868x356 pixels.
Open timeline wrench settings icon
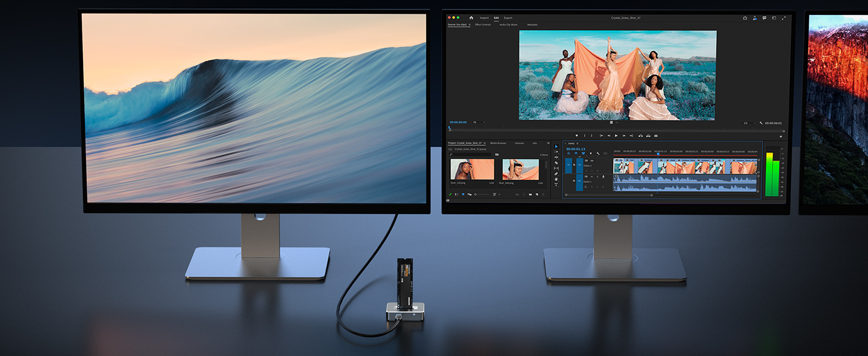coord(598,153)
